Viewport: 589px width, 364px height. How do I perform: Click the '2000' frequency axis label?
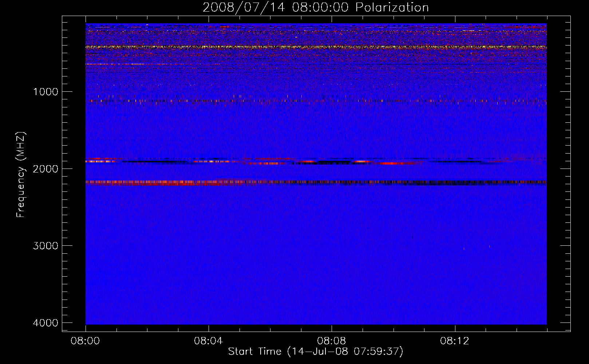point(46,169)
